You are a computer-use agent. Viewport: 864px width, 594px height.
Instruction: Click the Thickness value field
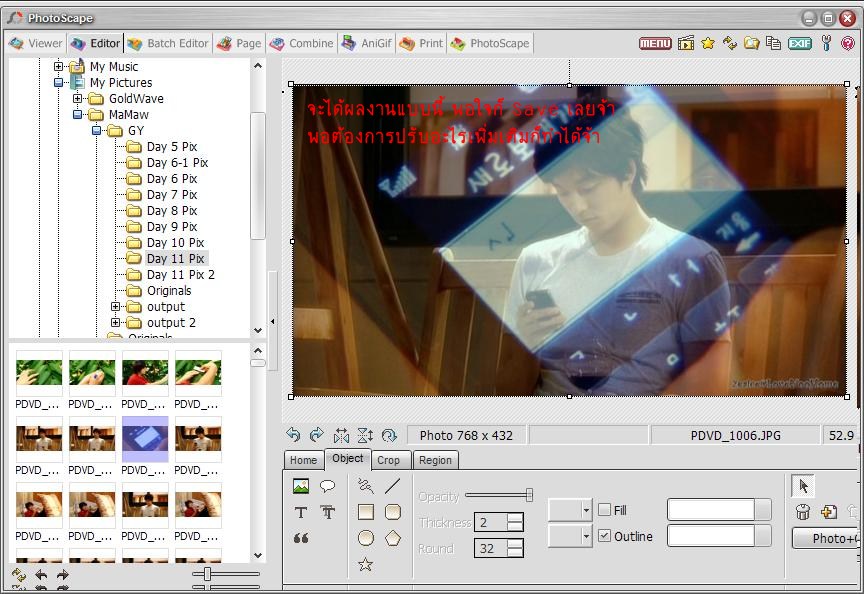(492, 522)
